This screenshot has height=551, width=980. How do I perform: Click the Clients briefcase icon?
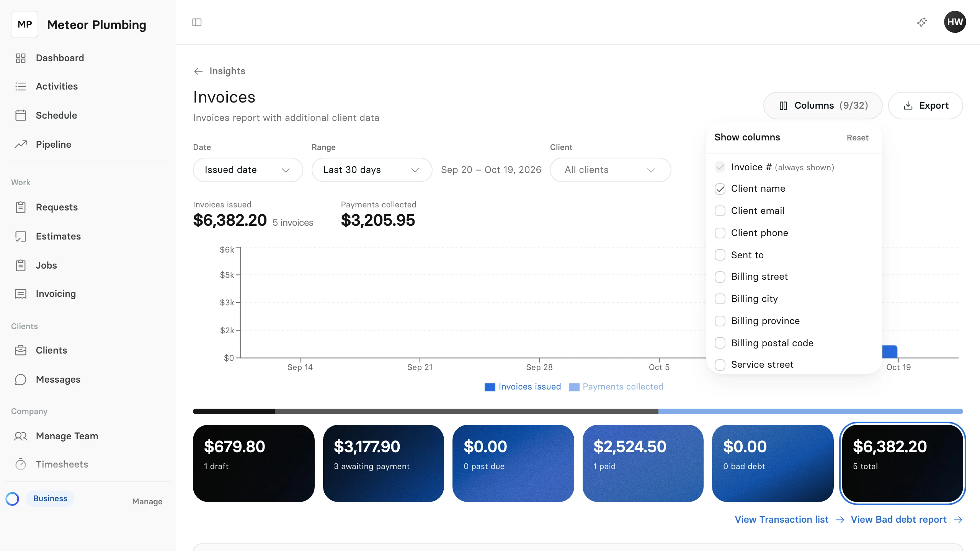coord(21,350)
